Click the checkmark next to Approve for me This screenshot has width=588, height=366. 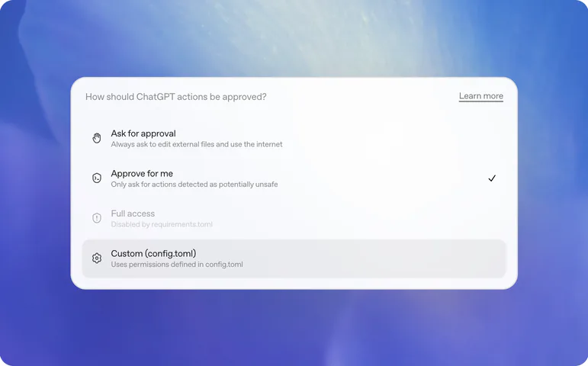(x=492, y=178)
